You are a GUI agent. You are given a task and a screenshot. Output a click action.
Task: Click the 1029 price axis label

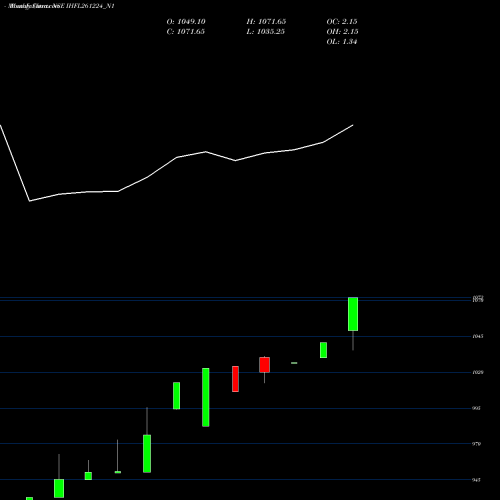click(478, 372)
